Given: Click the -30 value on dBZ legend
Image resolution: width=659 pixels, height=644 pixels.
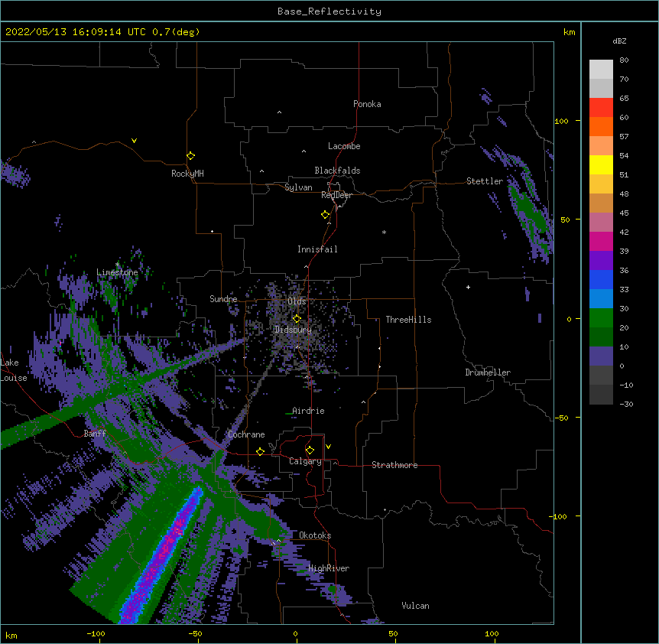Looking at the screenshot, I should click(626, 404).
